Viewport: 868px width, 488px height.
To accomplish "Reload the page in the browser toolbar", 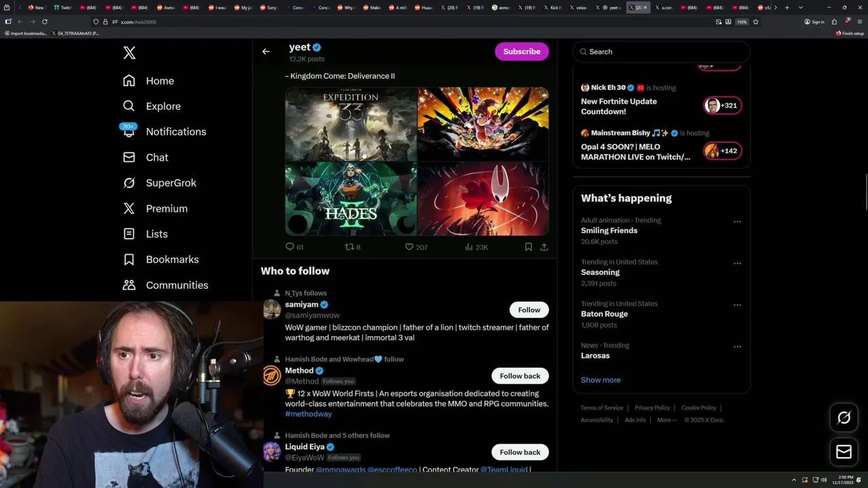I will 45,22.
